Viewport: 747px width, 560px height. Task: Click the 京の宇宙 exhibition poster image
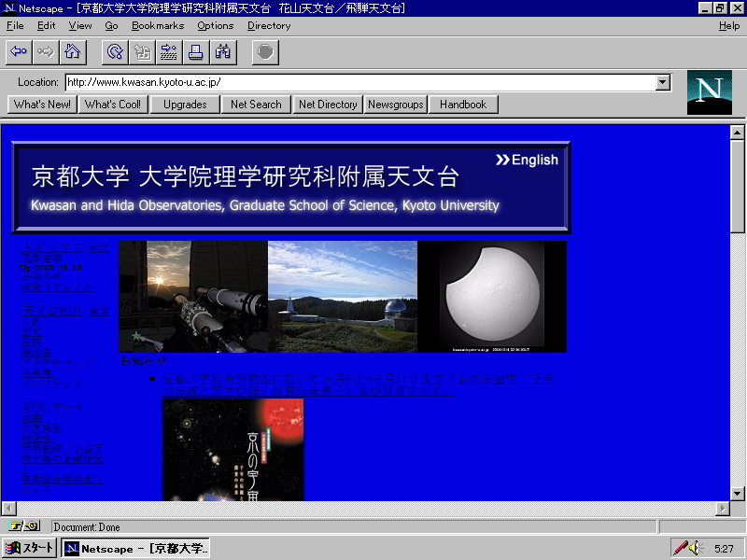tap(233, 450)
